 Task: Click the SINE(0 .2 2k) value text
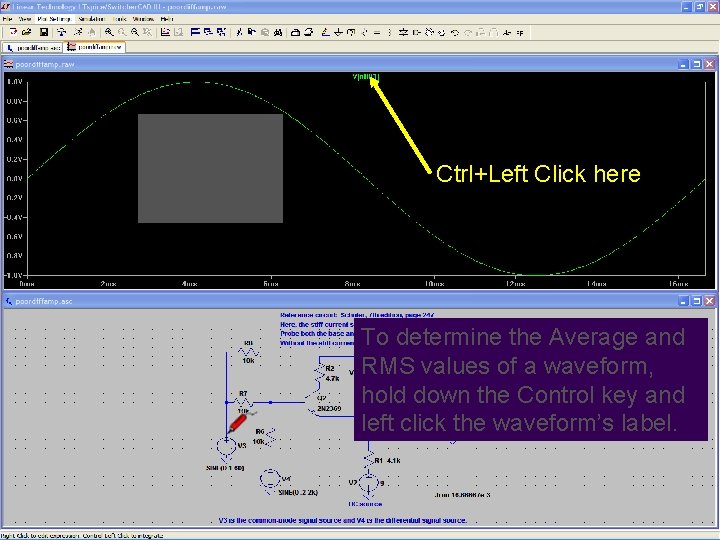pyautogui.click(x=298, y=492)
